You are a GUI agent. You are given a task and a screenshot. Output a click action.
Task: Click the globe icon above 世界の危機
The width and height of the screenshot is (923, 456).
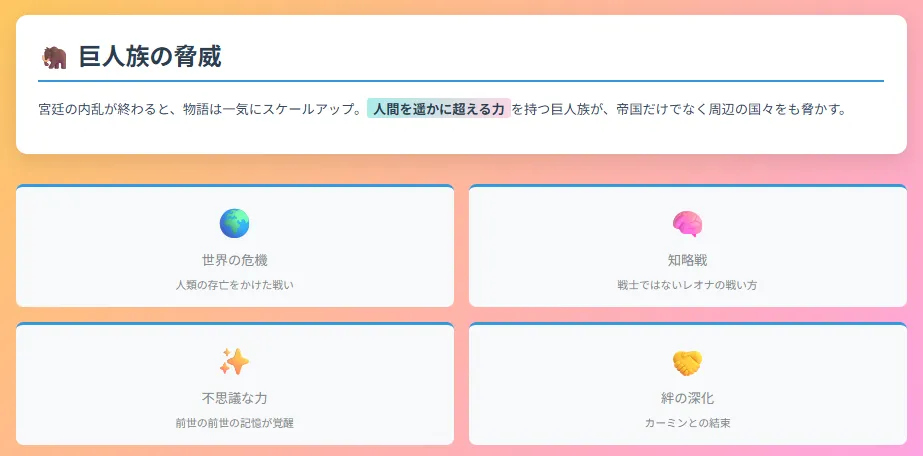click(234, 224)
